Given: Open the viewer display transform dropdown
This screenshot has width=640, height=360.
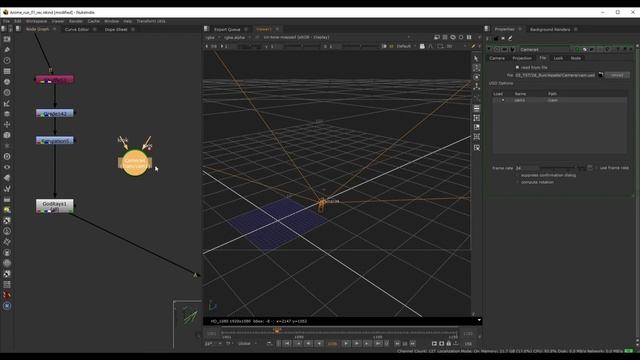Looking at the screenshot, I should [297, 37].
